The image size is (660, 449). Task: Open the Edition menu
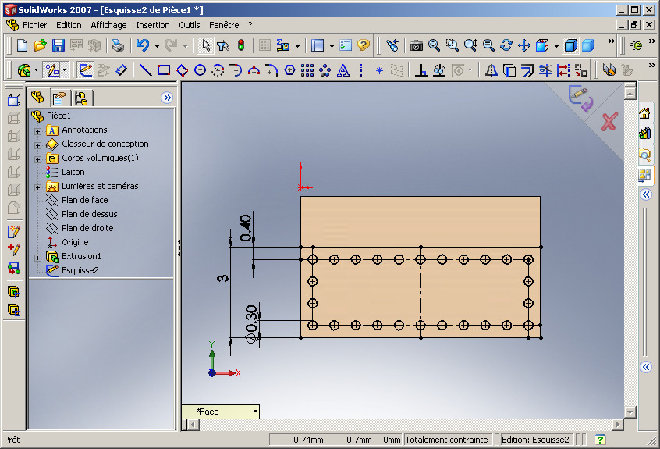[69, 25]
